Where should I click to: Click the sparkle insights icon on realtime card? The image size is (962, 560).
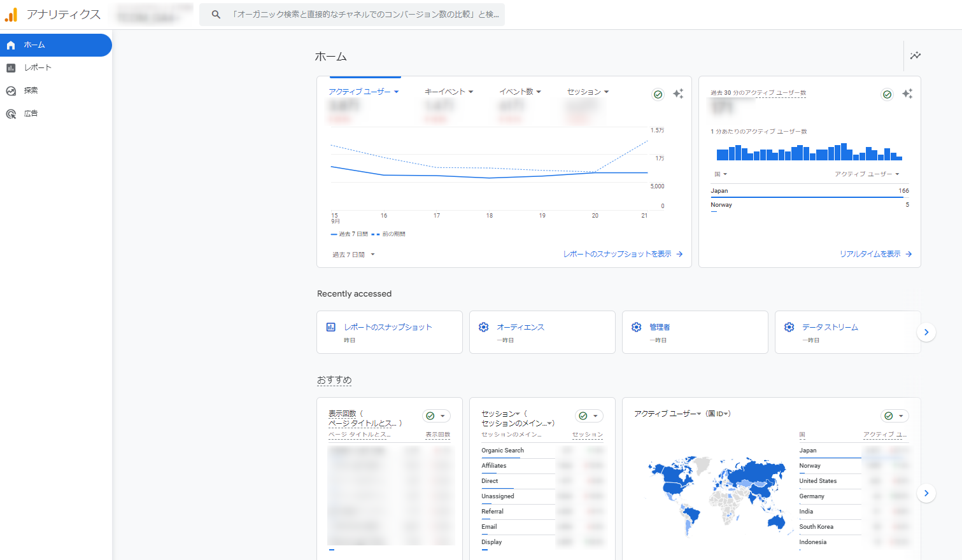tap(907, 94)
